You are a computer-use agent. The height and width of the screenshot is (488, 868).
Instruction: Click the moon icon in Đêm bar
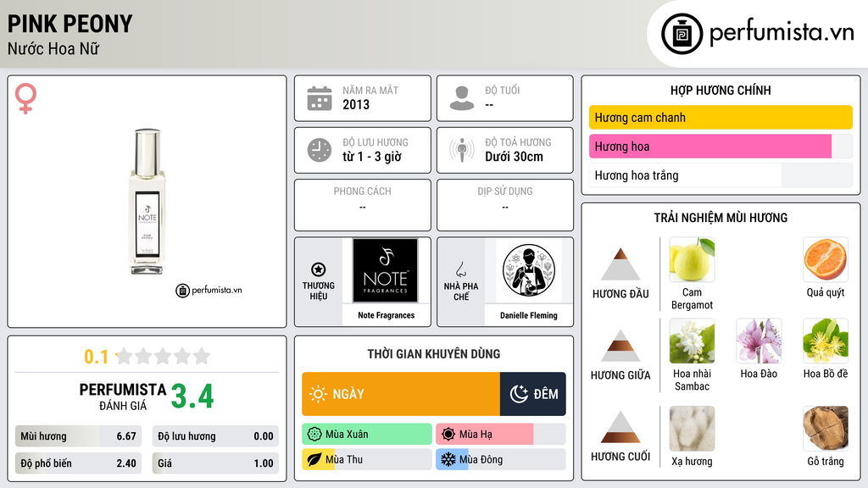point(519,394)
